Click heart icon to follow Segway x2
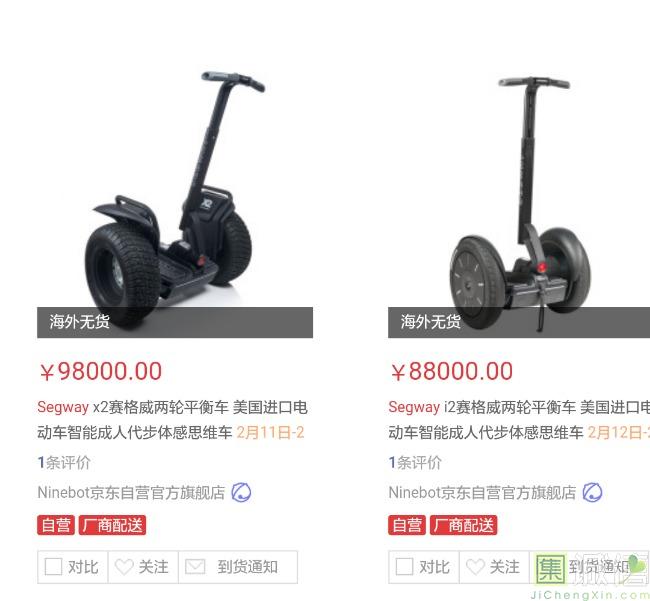This screenshot has width=650, height=601. [124, 567]
